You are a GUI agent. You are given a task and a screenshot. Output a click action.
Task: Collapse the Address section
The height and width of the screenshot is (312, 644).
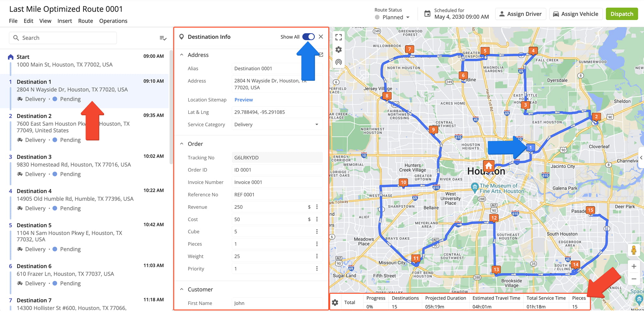click(182, 55)
